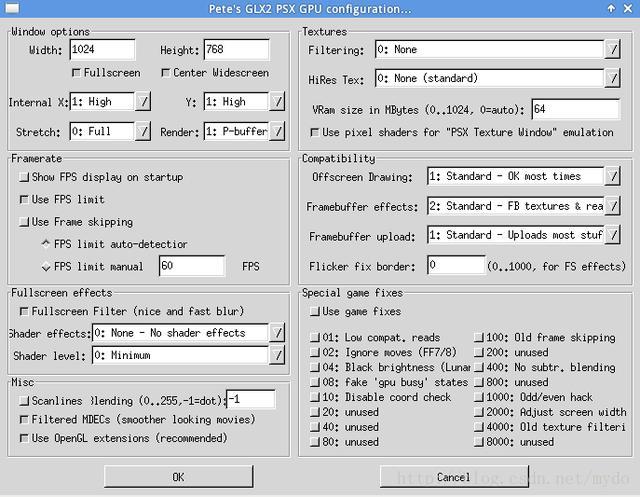Select FPS limit auto-detection radio button
The height and width of the screenshot is (497, 640).
pyautogui.click(x=45, y=244)
